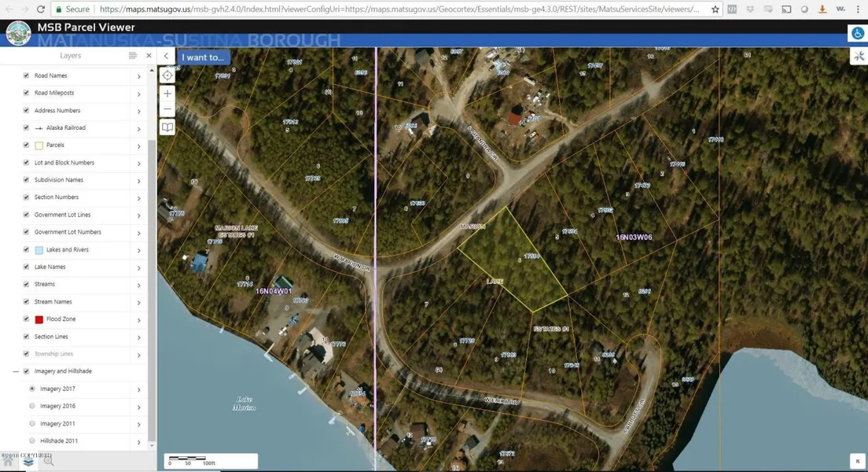Open the bookmarks book icon
868x472 pixels.
167,127
